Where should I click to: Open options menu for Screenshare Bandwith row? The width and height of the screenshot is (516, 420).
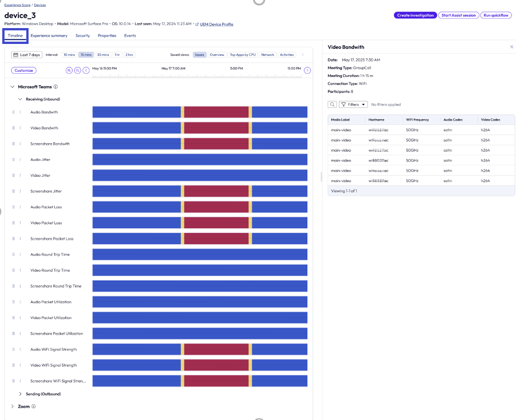coord(20,144)
